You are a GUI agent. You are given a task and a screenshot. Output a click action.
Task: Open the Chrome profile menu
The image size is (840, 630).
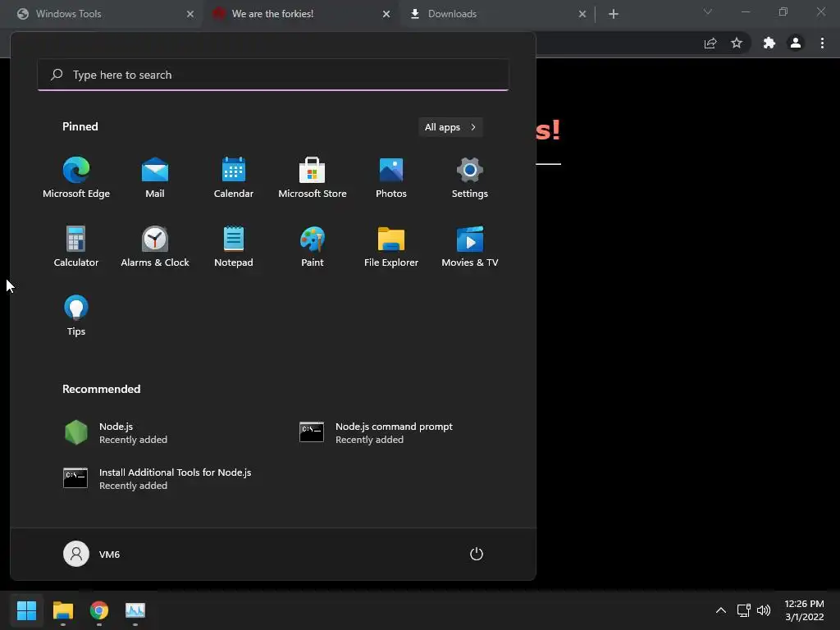coord(796,43)
